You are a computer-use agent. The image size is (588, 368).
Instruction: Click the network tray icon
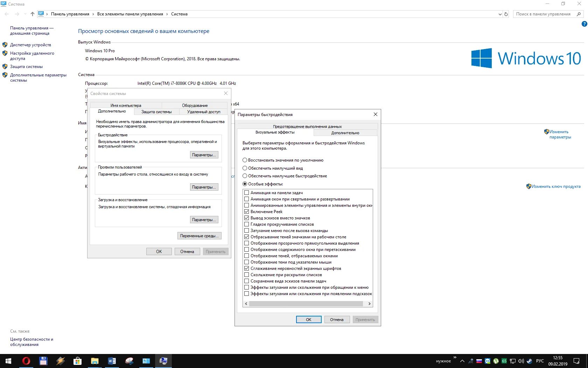click(x=513, y=361)
